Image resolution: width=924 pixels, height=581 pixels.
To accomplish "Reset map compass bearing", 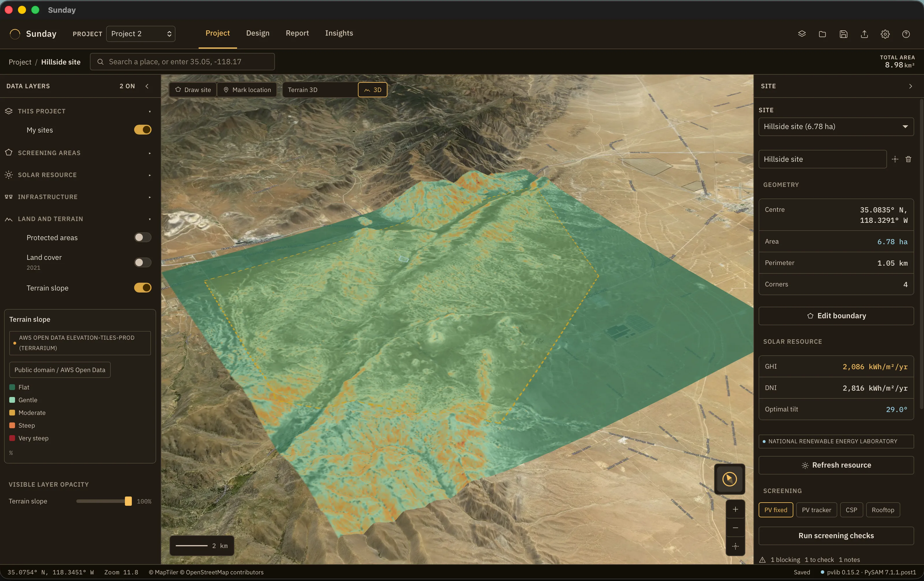I will [x=729, y=479].
